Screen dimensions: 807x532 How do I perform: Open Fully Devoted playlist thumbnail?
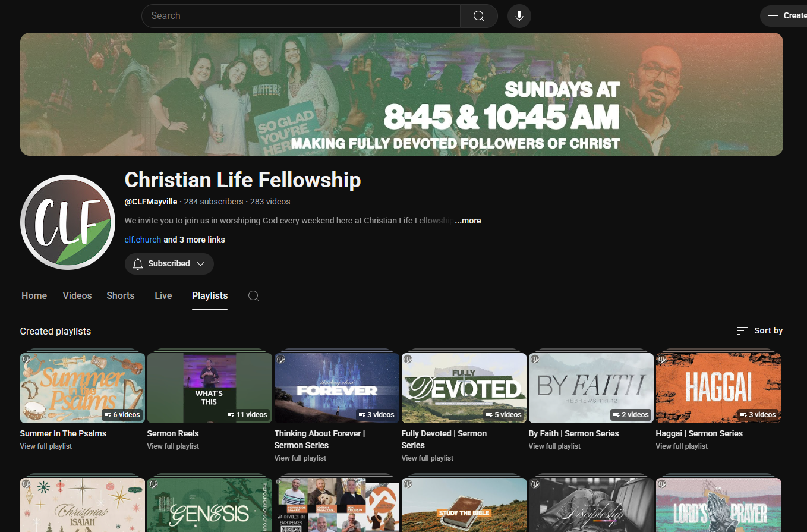(464, 388)
